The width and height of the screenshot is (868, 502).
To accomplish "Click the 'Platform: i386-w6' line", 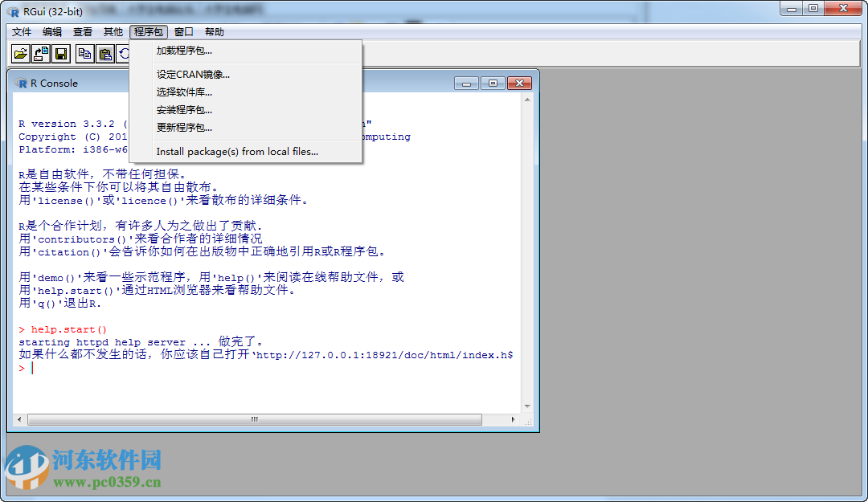I will pos(73,149).
